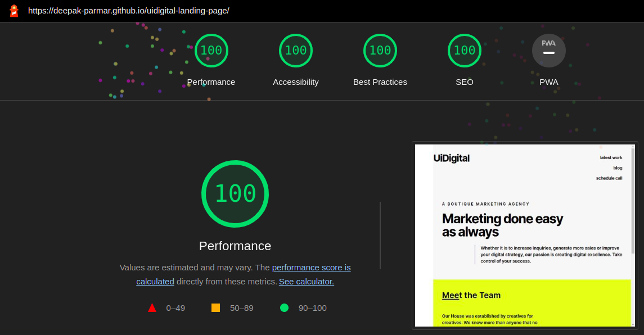Click latest work in the page preview
The width and height of the screenshot is (644, 335).
pos(611,157)
